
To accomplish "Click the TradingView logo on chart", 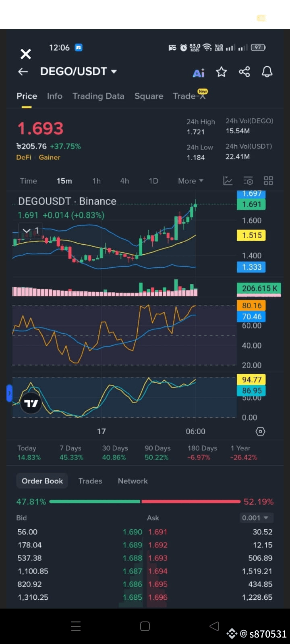I will point(31,403).
